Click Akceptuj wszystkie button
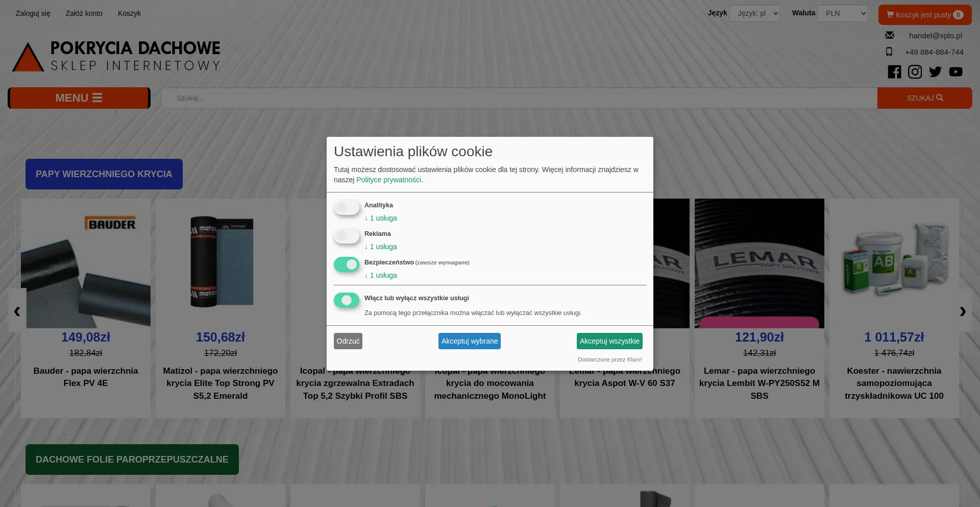This screenshot has height=507, width=980. click(x=609, y=341)
